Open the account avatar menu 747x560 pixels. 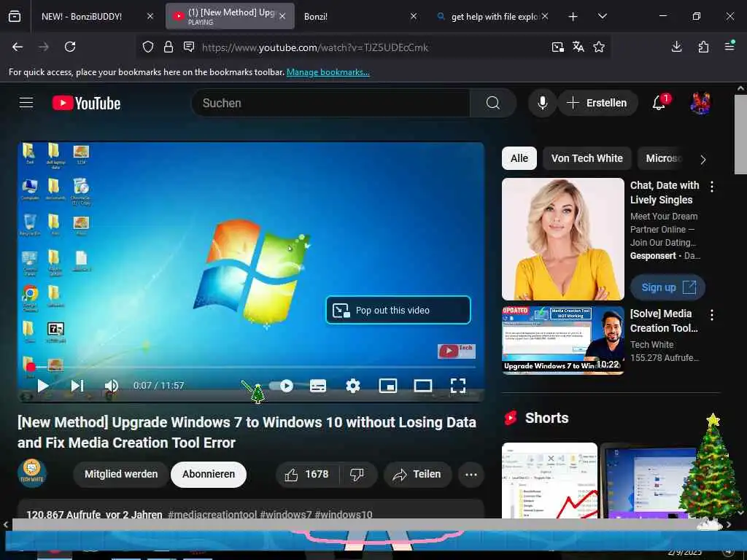[x=700, y=103]
